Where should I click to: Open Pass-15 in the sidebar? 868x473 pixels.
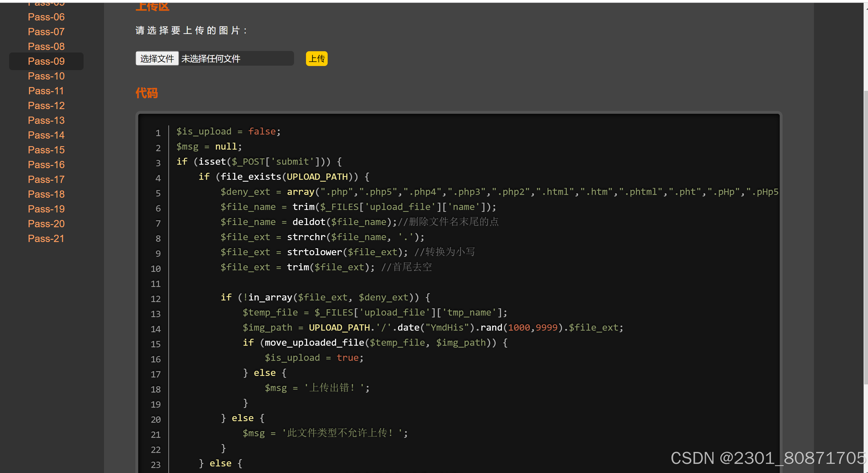coord(46,150)
